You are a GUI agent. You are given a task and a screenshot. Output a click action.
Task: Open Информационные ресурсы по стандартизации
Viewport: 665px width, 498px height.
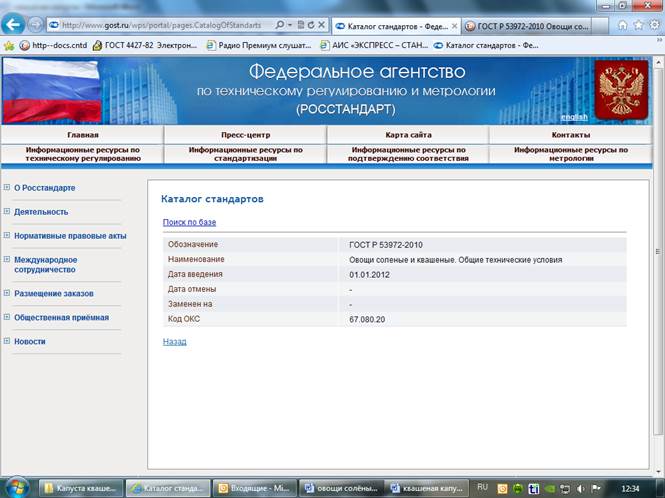pyautogui.click(x=246, y=154)
